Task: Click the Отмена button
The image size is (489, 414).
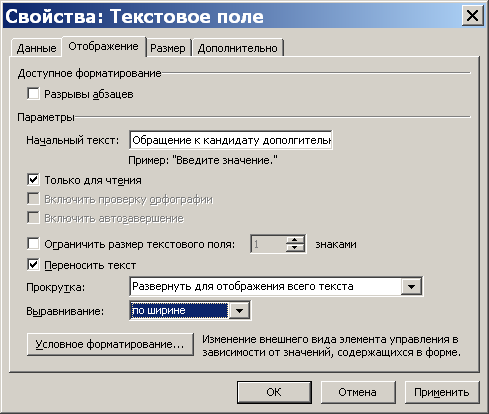Action: click(358, 392)
